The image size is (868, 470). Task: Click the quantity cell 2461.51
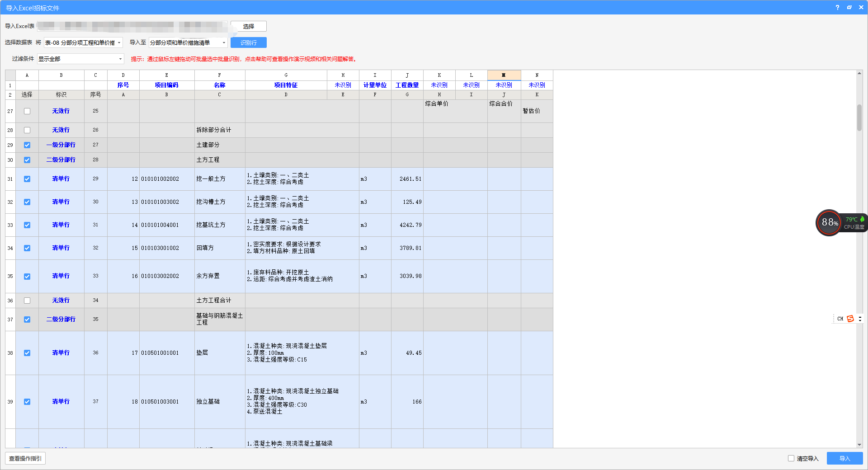(x=407, y=179)
